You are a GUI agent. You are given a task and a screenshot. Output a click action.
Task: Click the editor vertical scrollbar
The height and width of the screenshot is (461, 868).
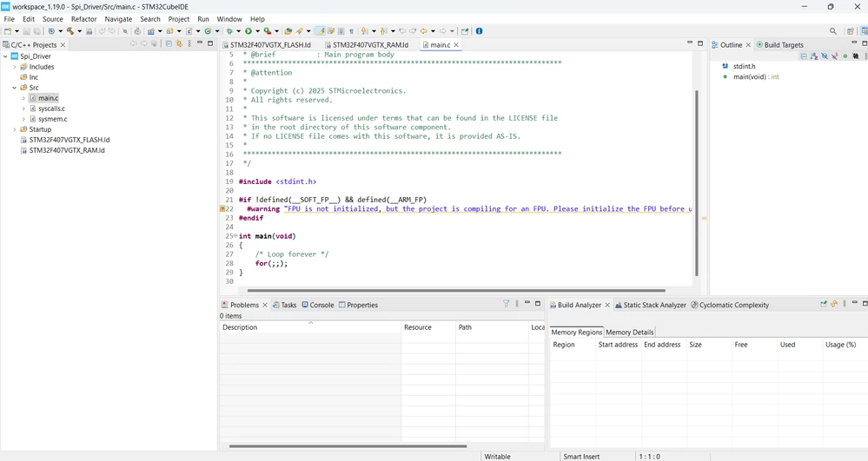pos(696,182)
